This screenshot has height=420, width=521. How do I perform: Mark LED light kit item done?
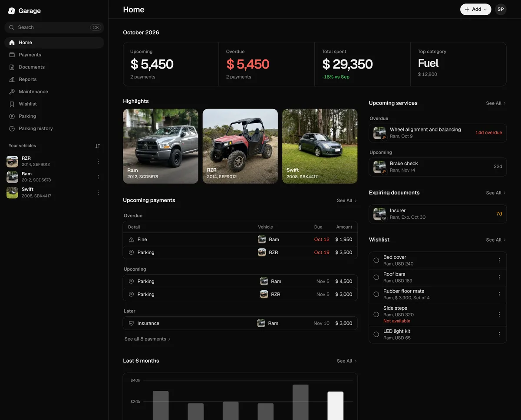(376, 335)
